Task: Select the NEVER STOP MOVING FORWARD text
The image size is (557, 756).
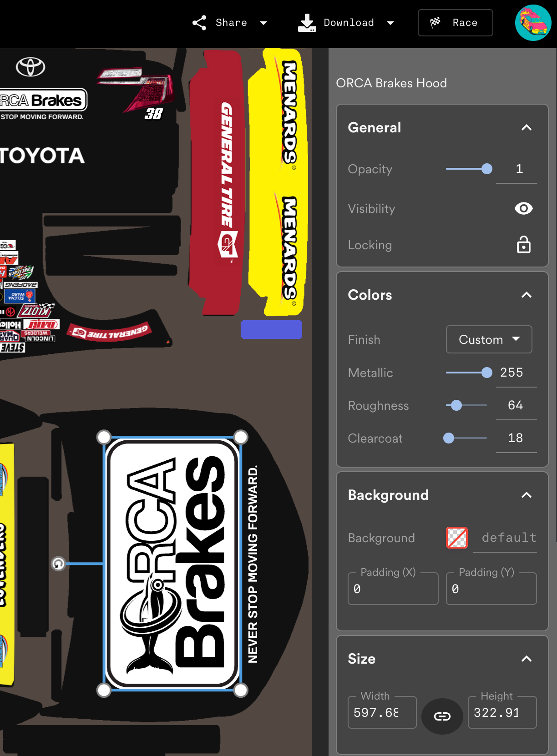Action: pos(253,564)
